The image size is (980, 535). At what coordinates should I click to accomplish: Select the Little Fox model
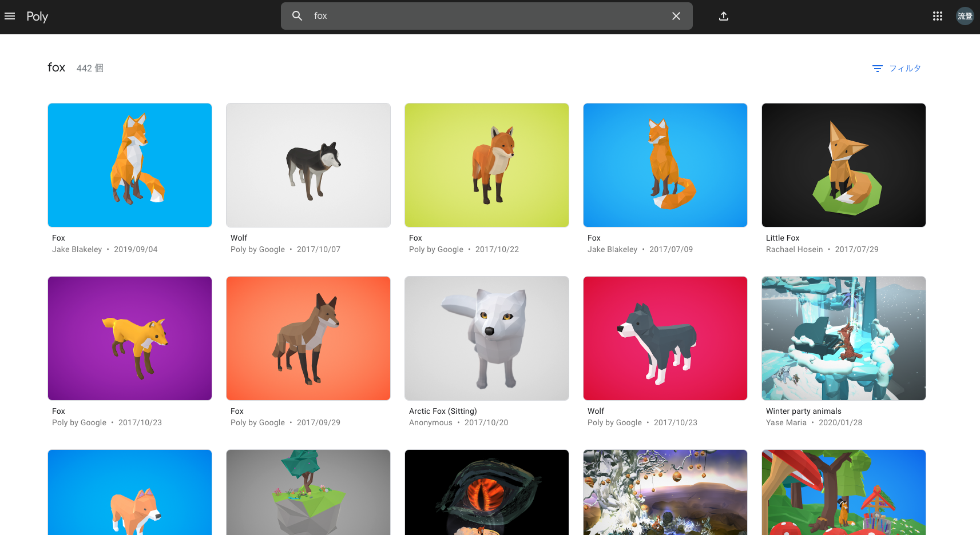click(843, 165)
